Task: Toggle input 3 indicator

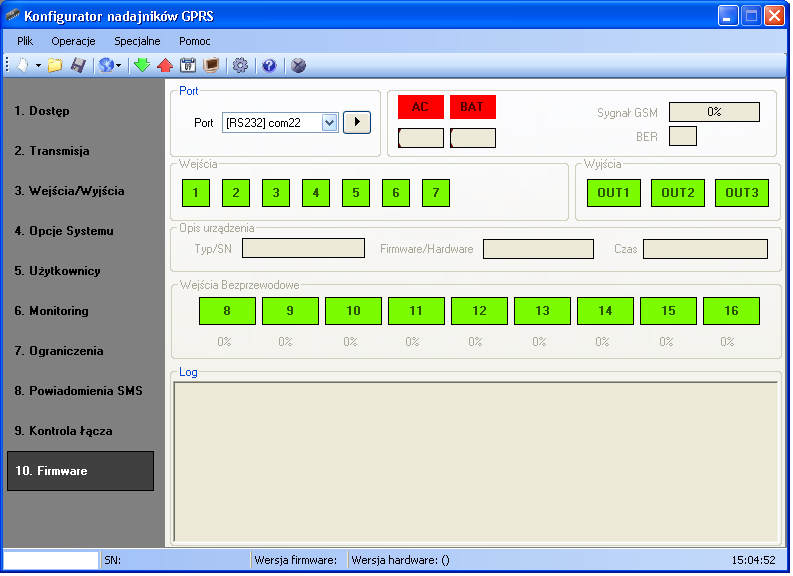Action: [276, 193]
